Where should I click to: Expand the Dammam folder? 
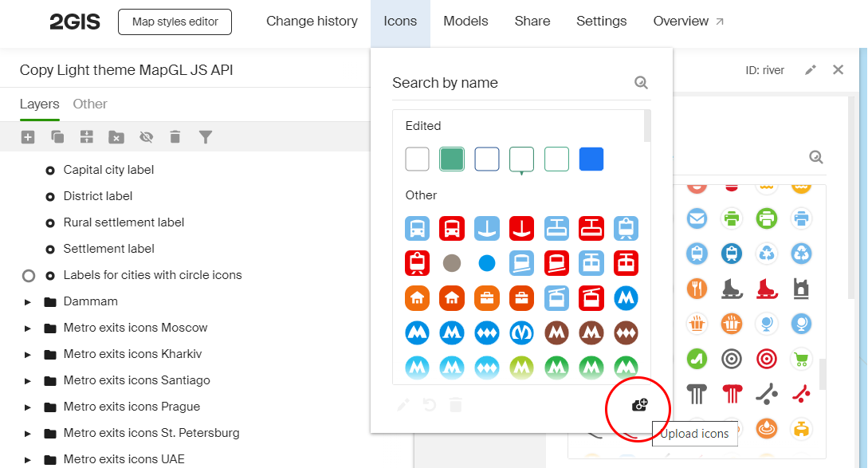[x=29, y=301]
